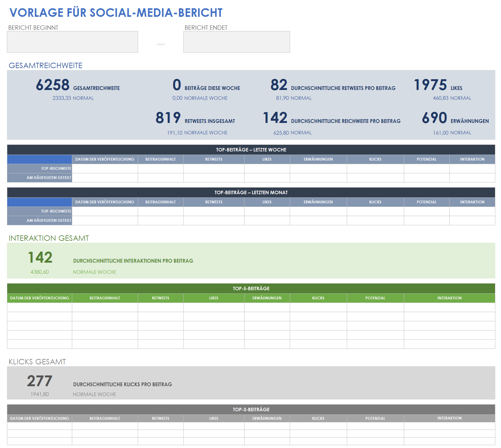This screenshot has height=448, width=501.
Task: Click the BERICHT ENDET date input box
Action: 237,42
